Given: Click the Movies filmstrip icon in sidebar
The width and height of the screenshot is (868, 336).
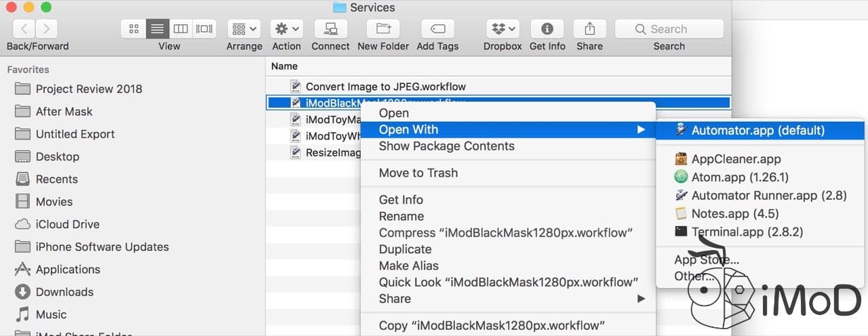Looking at the screenshot, I should [x=22, y=201].
